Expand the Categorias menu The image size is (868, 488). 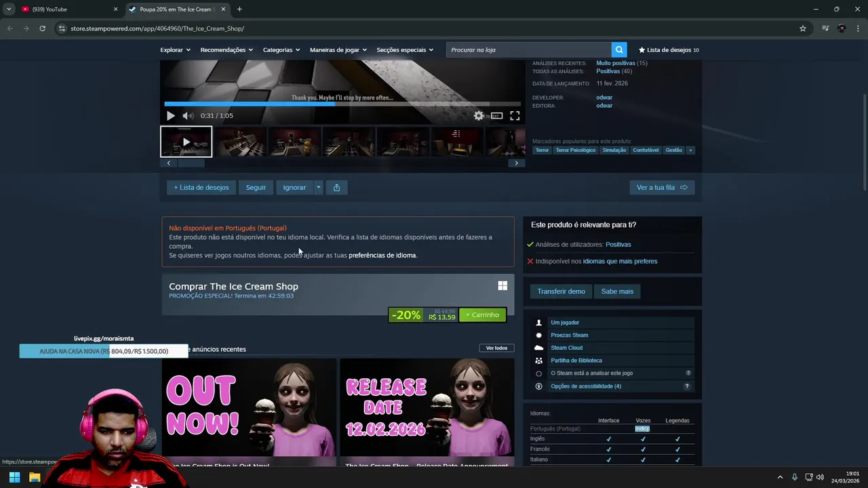pyautogui.click(x=281, y=49)
